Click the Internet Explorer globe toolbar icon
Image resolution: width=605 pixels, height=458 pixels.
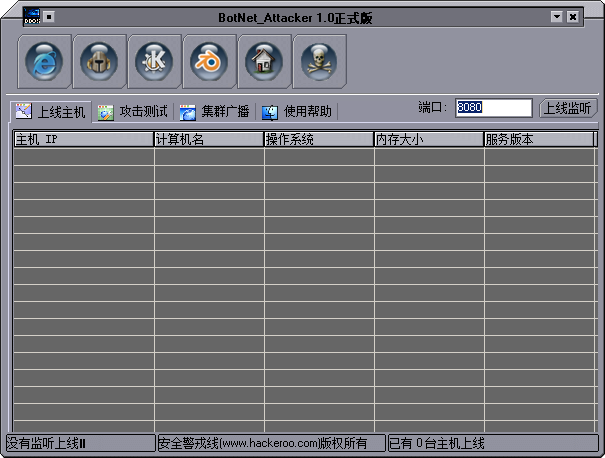tap(46, 61)
